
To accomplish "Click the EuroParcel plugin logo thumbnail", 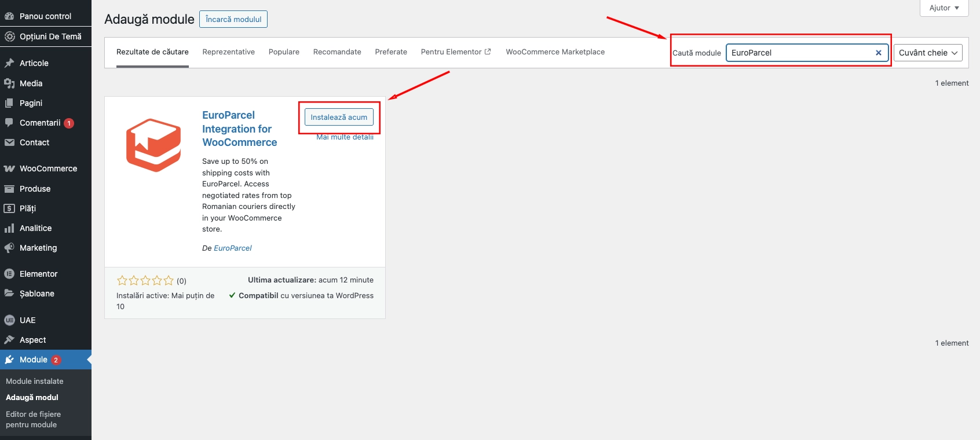I will 153,145.
